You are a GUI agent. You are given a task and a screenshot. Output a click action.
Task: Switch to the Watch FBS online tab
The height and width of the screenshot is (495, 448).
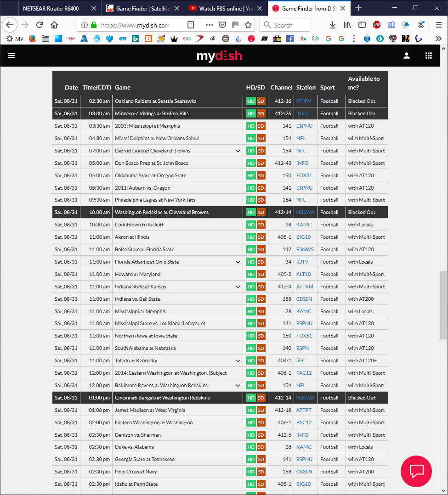[x=226, y=8]
